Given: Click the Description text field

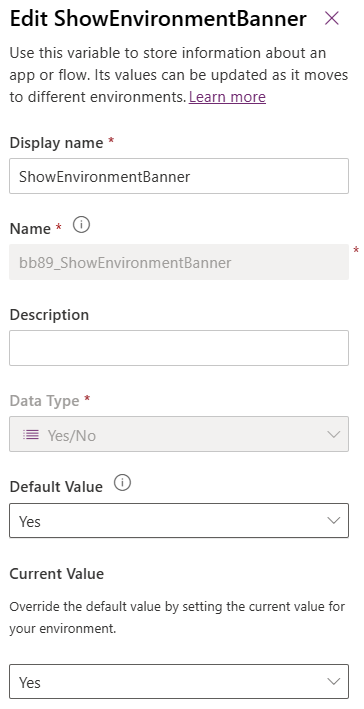Looking at the screenshot, I should tap(179, 348).
